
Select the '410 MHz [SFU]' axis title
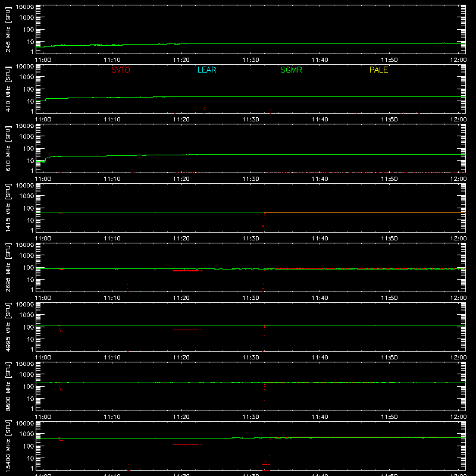pos(8,89)
